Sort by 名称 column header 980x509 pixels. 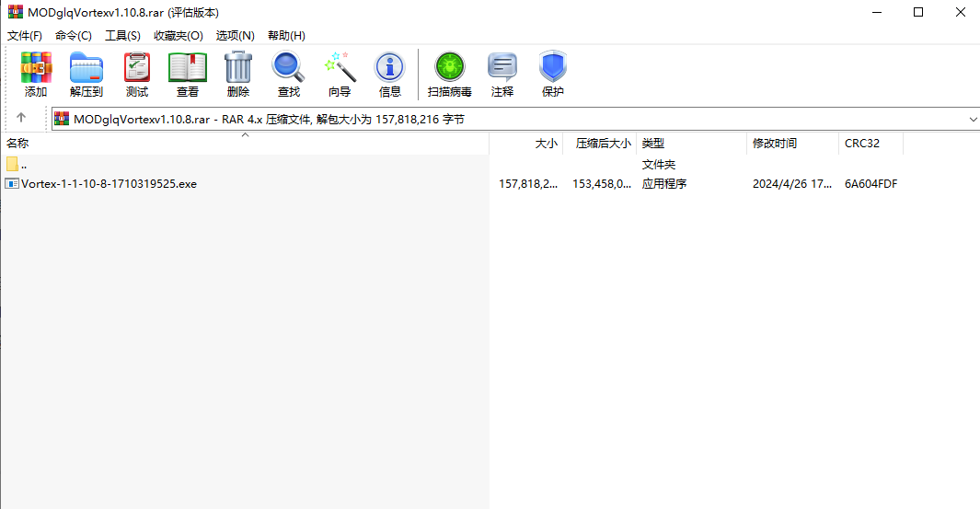(17, 144)
